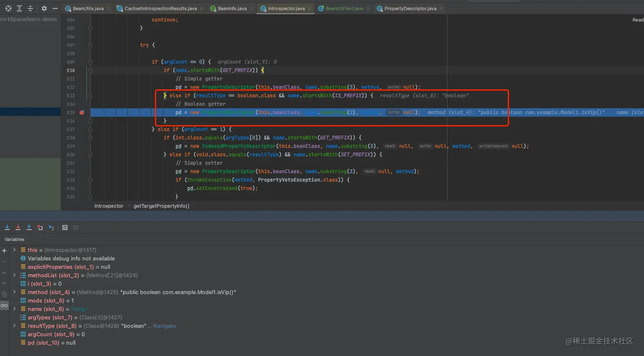This screenshot has width=644, height=356.
Task: Open the Variables panel header
Action: 14,239
